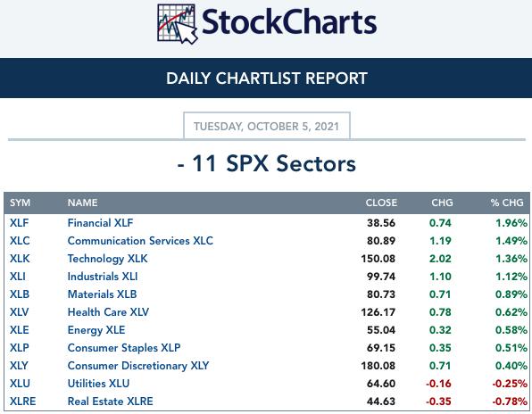Viewport: 532px width, 414px height.
Task: Select the XLC symbol link
Action: pyautogui.click(x=20, y=241)
